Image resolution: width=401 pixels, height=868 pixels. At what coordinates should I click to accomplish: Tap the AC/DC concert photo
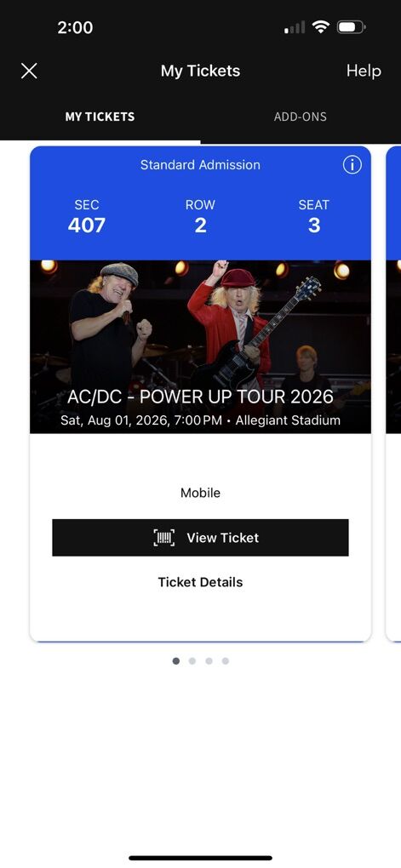201,346
